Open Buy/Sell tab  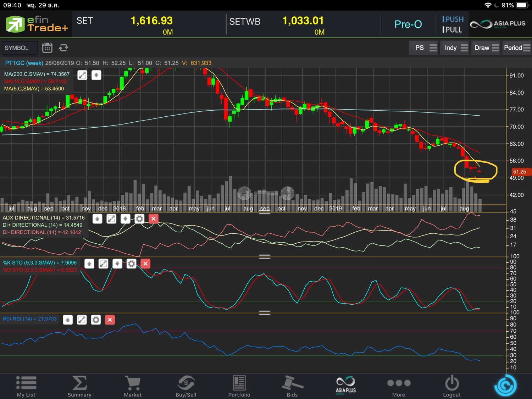186,386
